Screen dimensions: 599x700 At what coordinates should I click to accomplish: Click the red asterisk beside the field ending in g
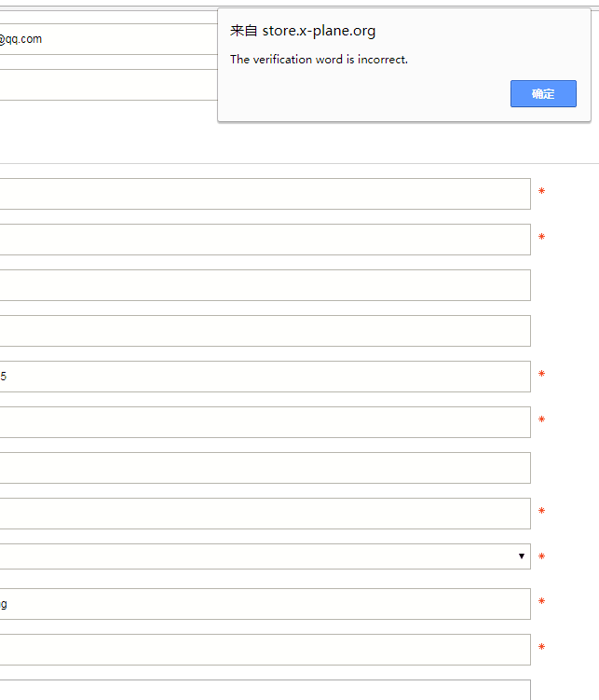541,603
